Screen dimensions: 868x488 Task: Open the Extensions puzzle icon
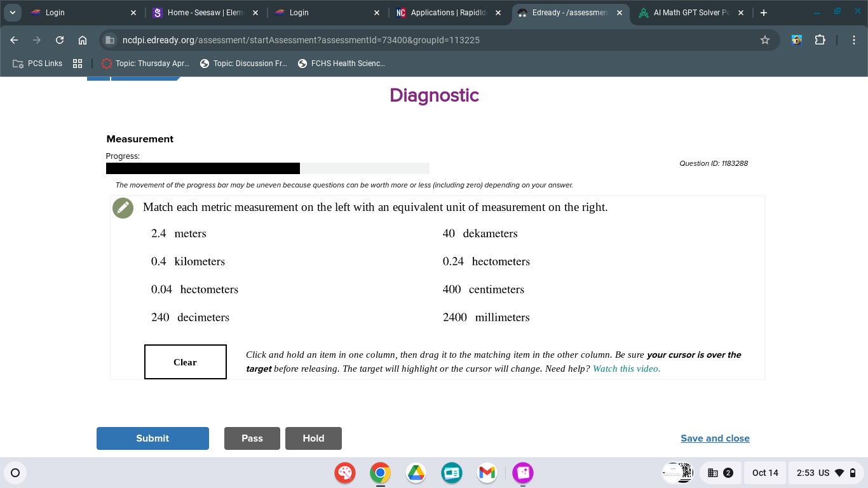click(x=820, y=40)
